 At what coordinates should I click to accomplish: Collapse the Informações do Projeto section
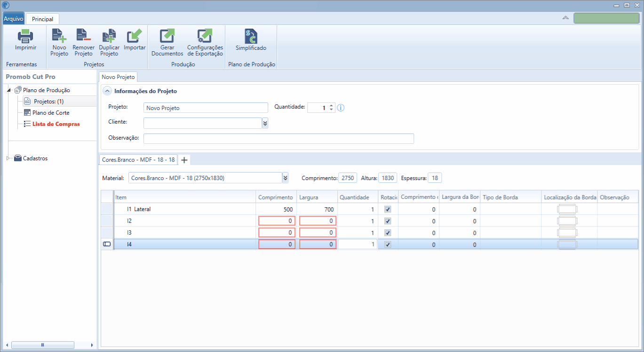coord(107,91)
